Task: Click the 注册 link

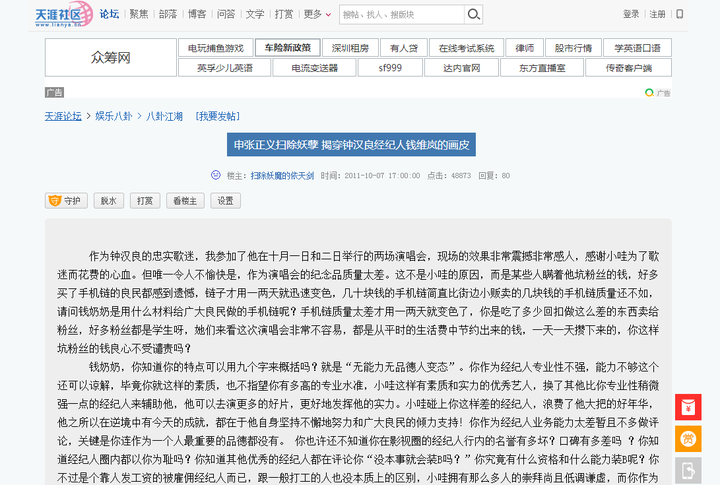Action: 657,14
